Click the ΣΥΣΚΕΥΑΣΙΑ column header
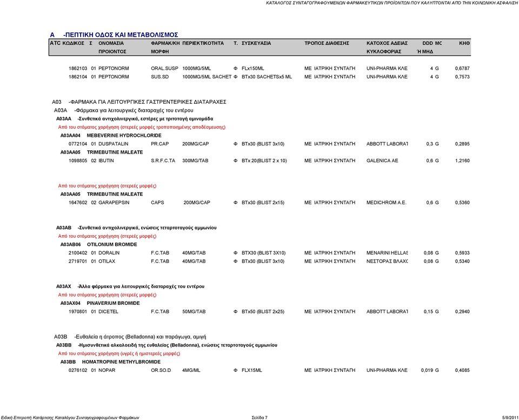 pos(256,43)
